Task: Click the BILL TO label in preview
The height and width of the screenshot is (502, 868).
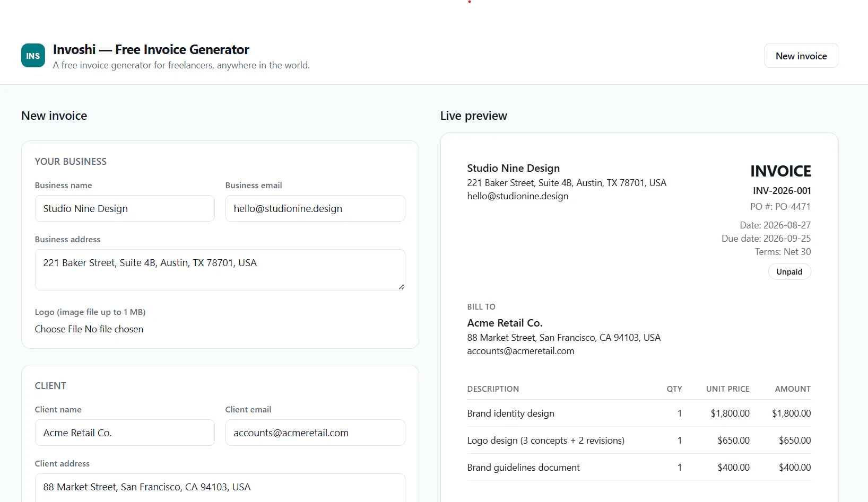Action: (x=481, y=307)
